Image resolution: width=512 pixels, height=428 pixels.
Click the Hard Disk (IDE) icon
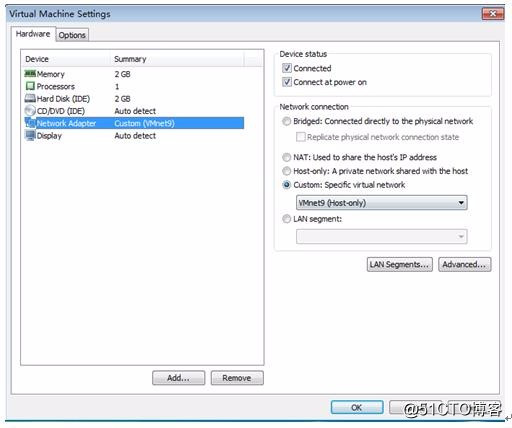coord(30,98)
